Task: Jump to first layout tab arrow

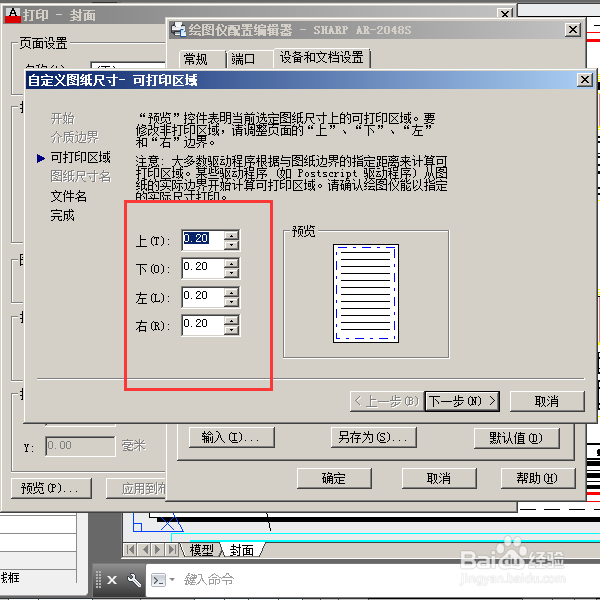Action: tap(130, 550)
